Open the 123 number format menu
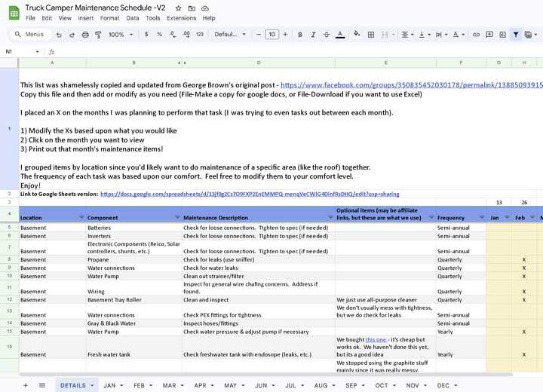Screen dimensions: 543x392 tap(200, 34)
